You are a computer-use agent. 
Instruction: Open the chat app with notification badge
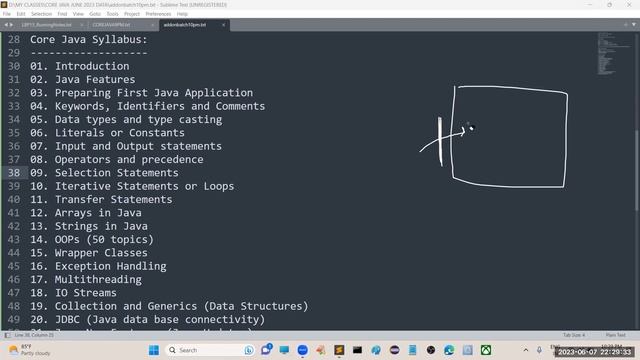[266, 350]
